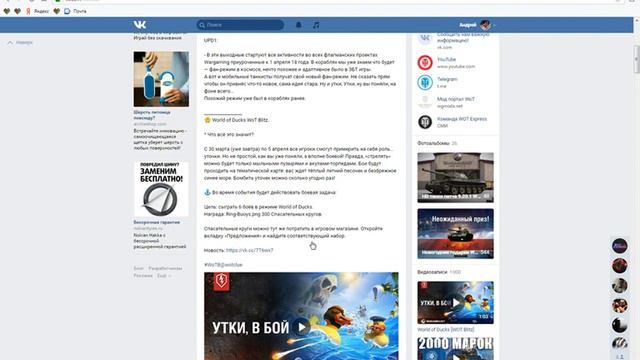
Task: Click the user avatar in the header
Action: coord(485,25)
